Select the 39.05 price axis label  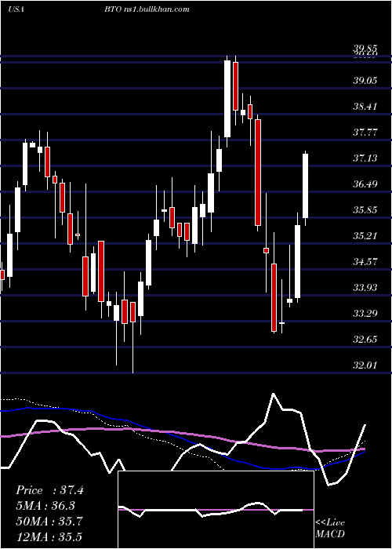pyautogui.click(x=365, y=81)
